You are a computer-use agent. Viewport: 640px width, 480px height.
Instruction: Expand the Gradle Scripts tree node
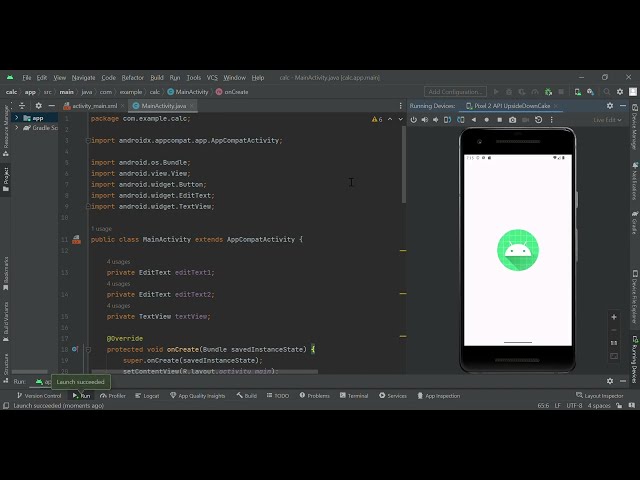click(x=16, y=128)
